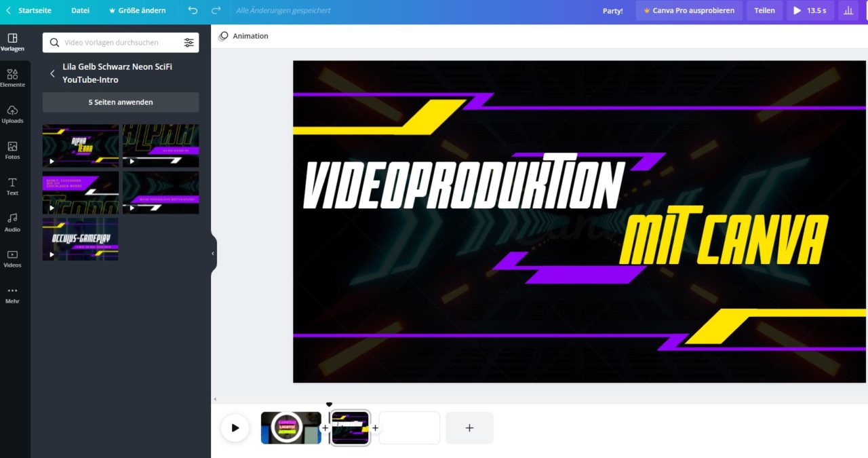Select yellow stripe shape at top-left of canvas
The height and width of the screenshot is (458, 868).
tap(380, 117)
